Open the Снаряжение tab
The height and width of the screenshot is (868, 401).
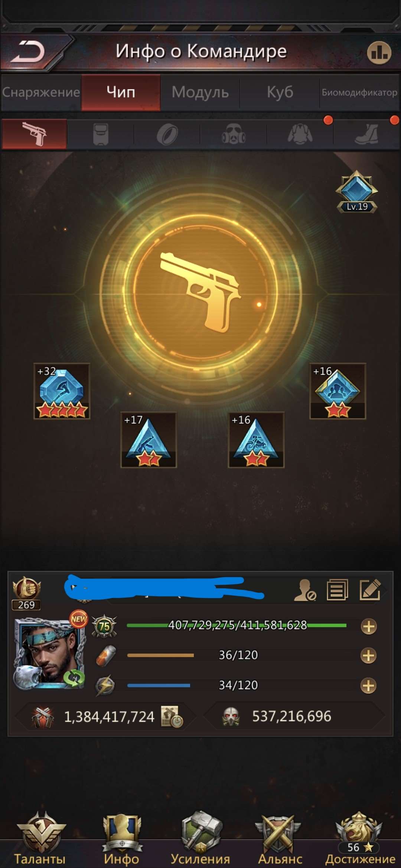[41, 92]
